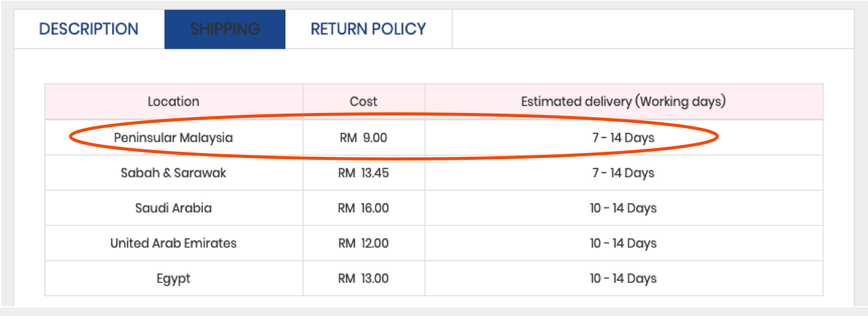Click the RM 13.00 cost cell
Screen dimensions: 868x316
[364, 278]
